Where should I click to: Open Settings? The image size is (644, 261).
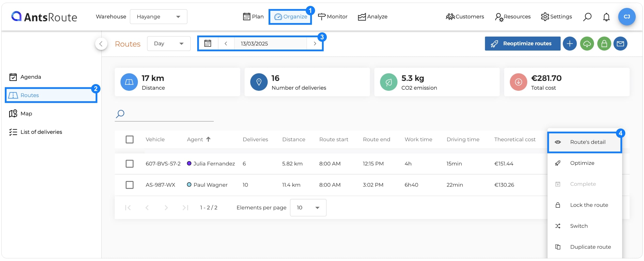point(556,17)
